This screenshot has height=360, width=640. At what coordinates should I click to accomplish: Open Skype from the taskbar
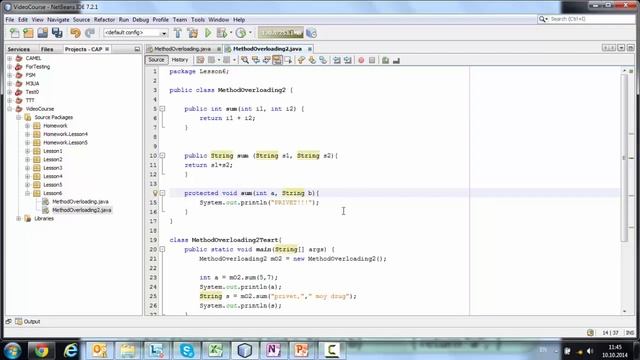(x=187, y=350)
